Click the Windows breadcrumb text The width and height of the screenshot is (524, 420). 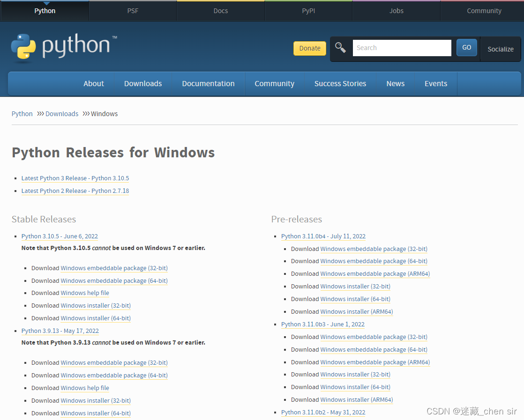(x=104, y=114)
